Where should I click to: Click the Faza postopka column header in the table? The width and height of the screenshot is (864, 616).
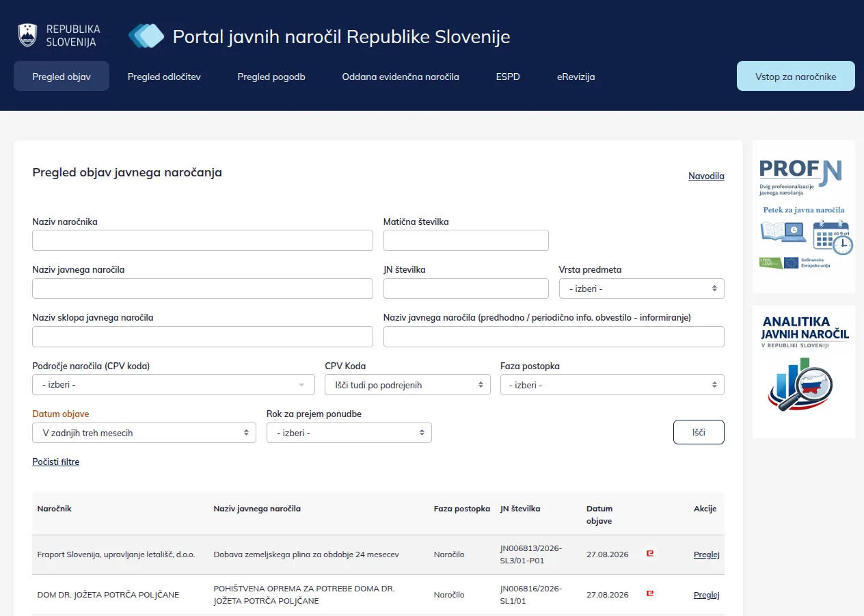point(462,509)
